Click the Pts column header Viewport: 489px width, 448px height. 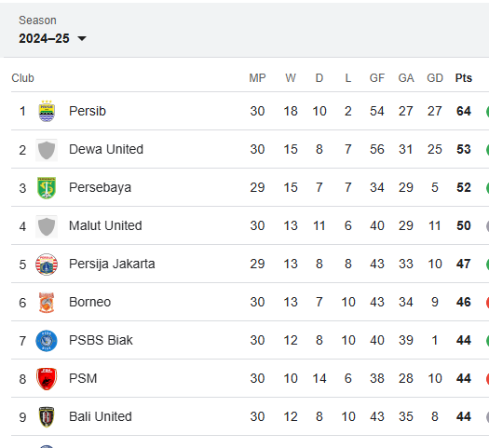pos(464,77)
